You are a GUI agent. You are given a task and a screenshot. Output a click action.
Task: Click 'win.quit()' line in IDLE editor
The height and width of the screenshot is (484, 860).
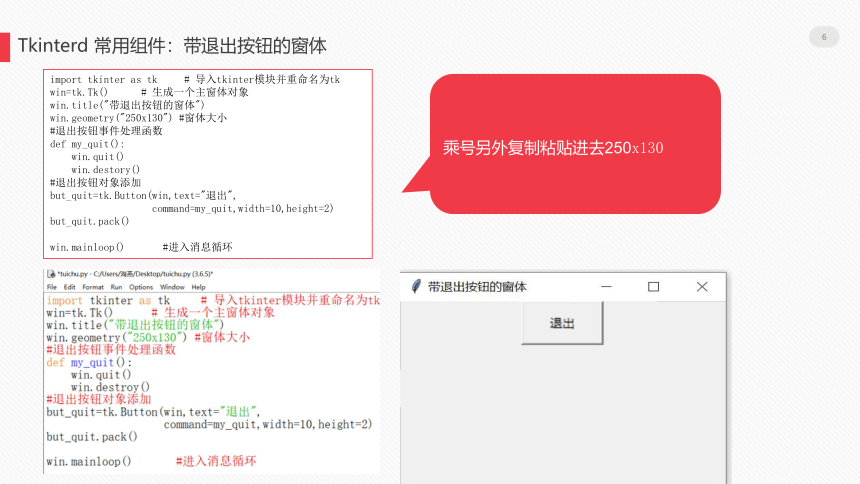click(x=101, y=375)
